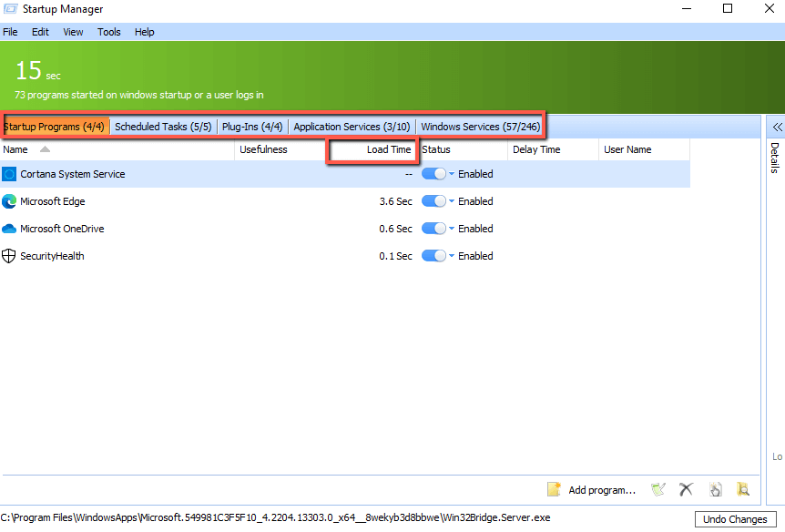Click the '3.6 Sec' load time value

(x=395, y=201)
